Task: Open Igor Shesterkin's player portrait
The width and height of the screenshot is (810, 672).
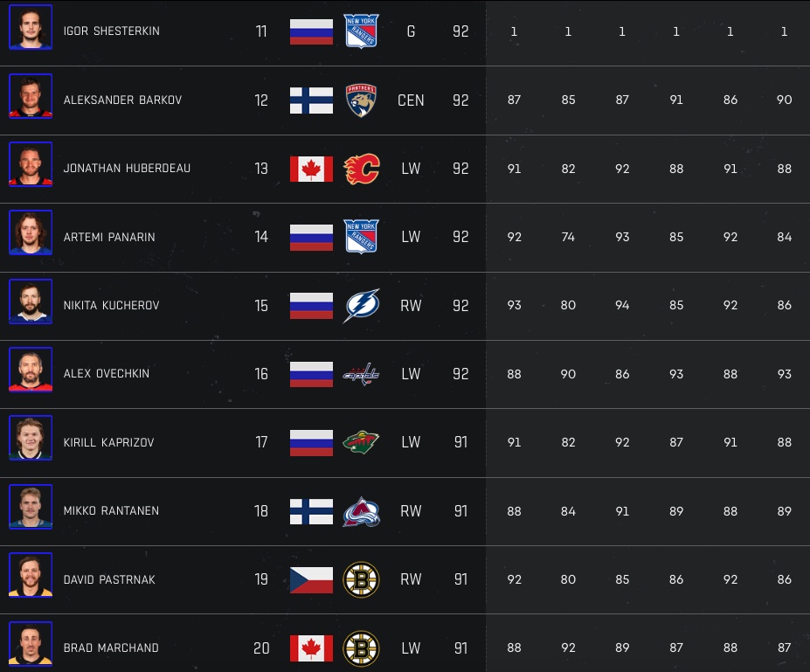Action: (31, 27)
